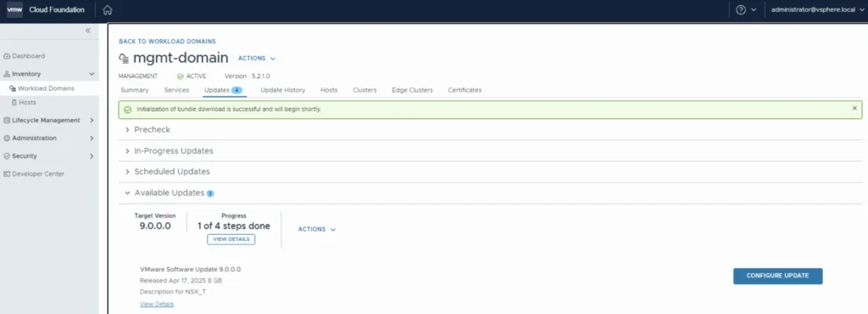Click the mgmt-domain page title
The height and width of the screenshot is (314, 868).
pyautogui.click(x=181, y=59)
